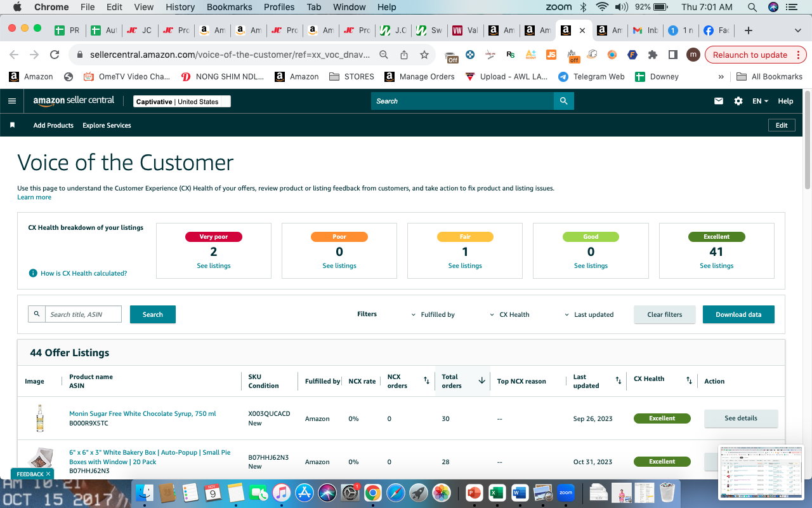Open PowerPoint from the Dock
Image resolution: width=812 pixels, height=508 pixels.
pos(474,492)
